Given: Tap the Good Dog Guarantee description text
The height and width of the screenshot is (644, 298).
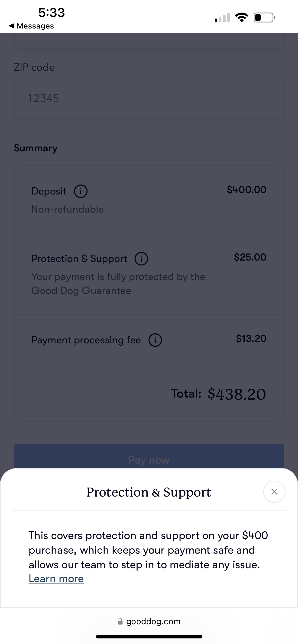Looking at the screenshot, I should pyautogui.click(x=118, y=284).
